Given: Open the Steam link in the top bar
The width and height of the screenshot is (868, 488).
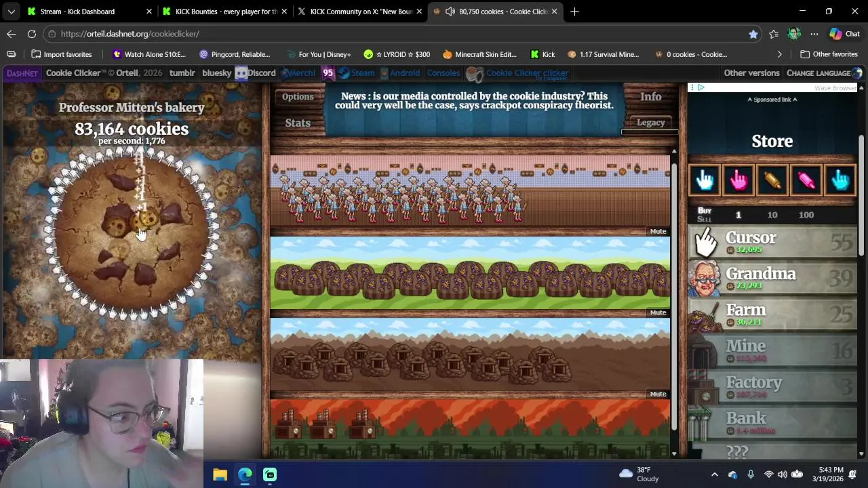Looking at the screenshot, I should coord(357,73).
